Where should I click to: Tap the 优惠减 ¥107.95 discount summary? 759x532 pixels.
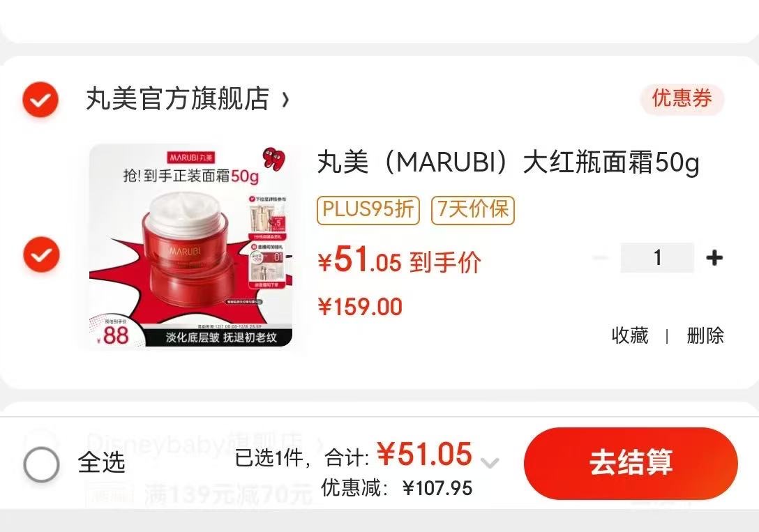click(x=396, y=487)
